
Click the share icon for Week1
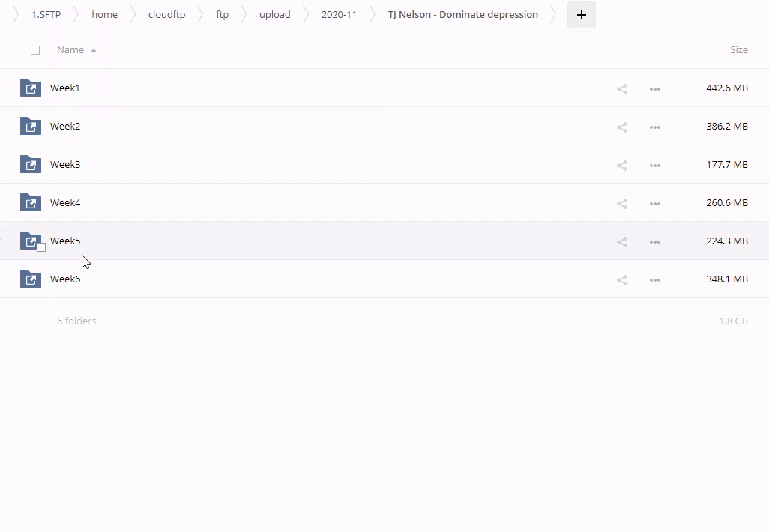point(621,89)
